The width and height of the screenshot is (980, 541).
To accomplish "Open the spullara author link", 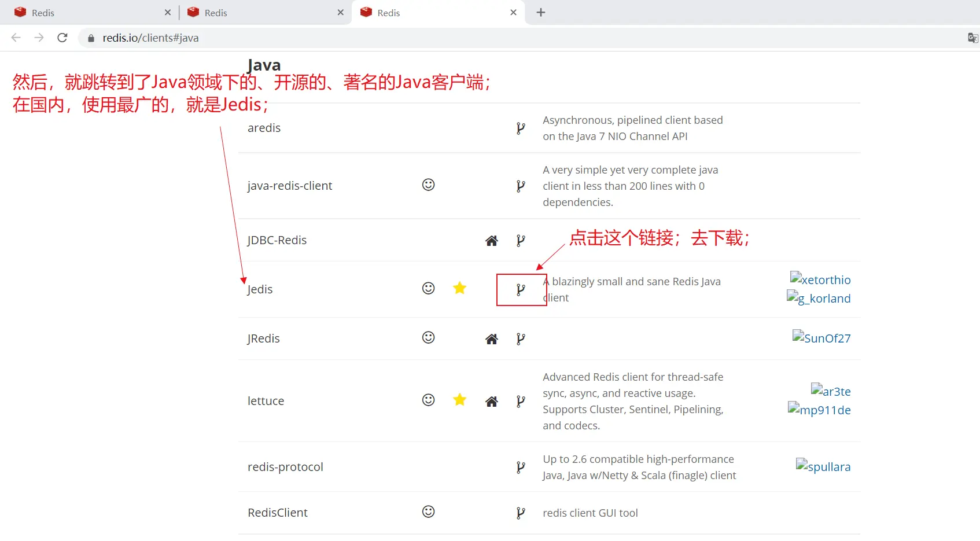I will pyautogui.click(x=823, y=466).
